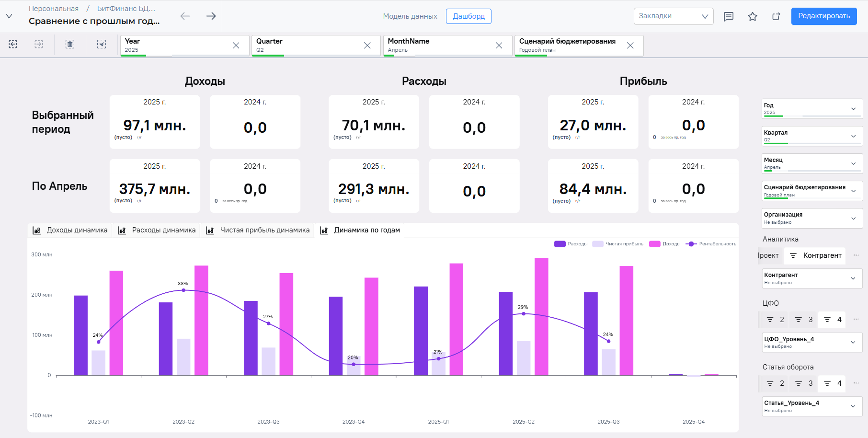Click Прибыль 2025 card 27,0 млн.
Image resolution: width=868 pixels, height=438 pixels.
coord(593,122)
